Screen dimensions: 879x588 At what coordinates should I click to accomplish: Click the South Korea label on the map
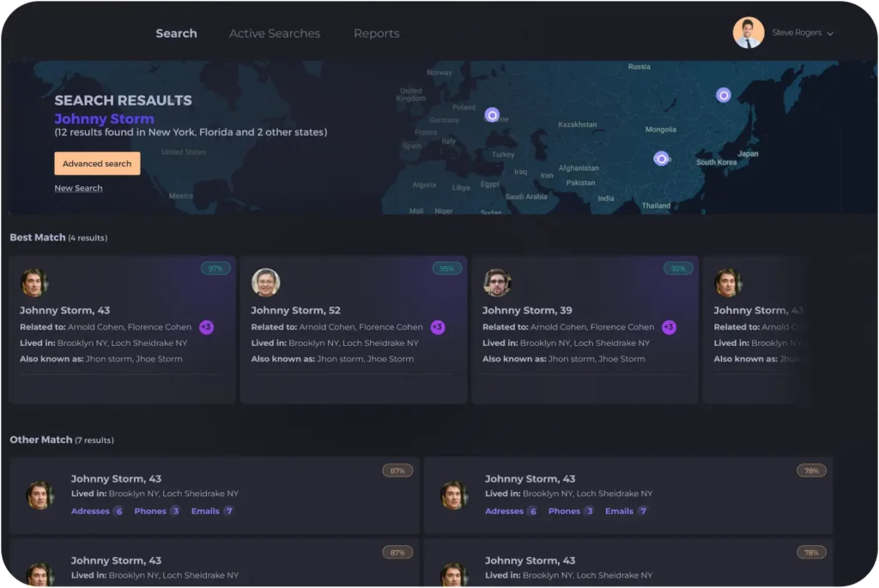(x=717, y=162)
